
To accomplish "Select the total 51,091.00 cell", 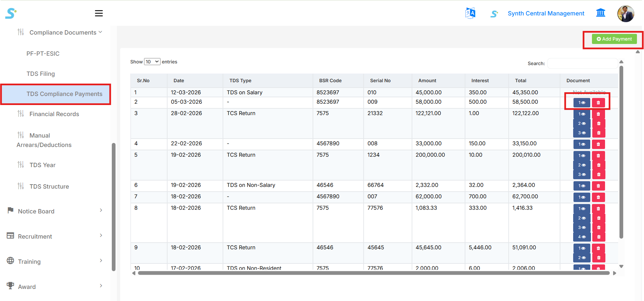I will point(534,253).
